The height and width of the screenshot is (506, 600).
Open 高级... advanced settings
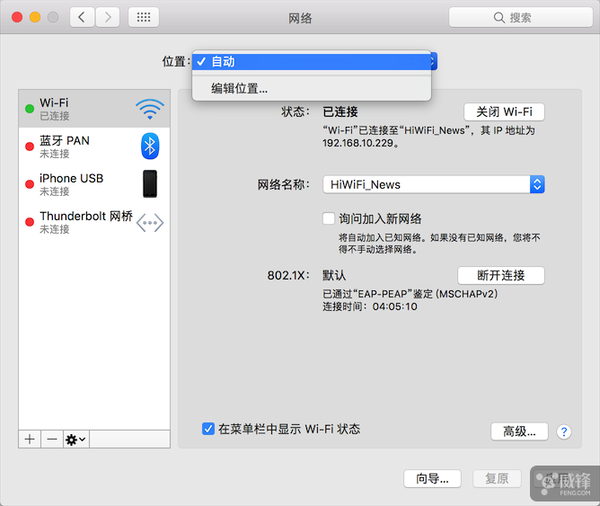coord(520,431)
